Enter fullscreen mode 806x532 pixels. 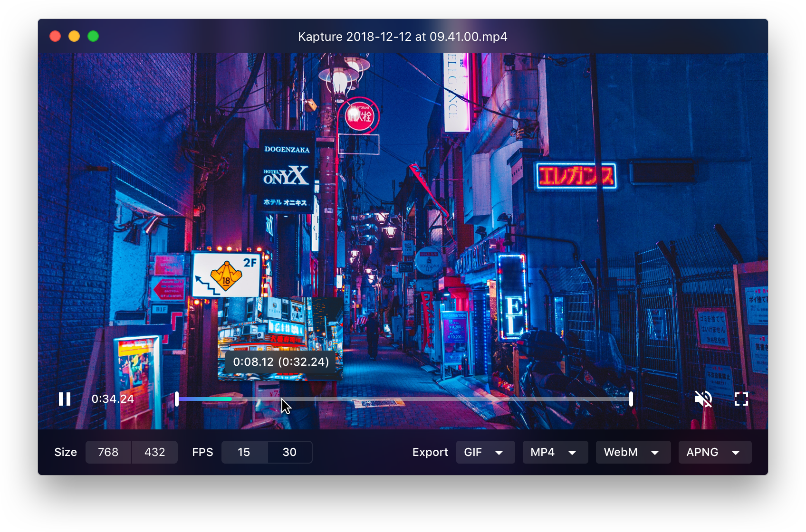tap(741, 399)
